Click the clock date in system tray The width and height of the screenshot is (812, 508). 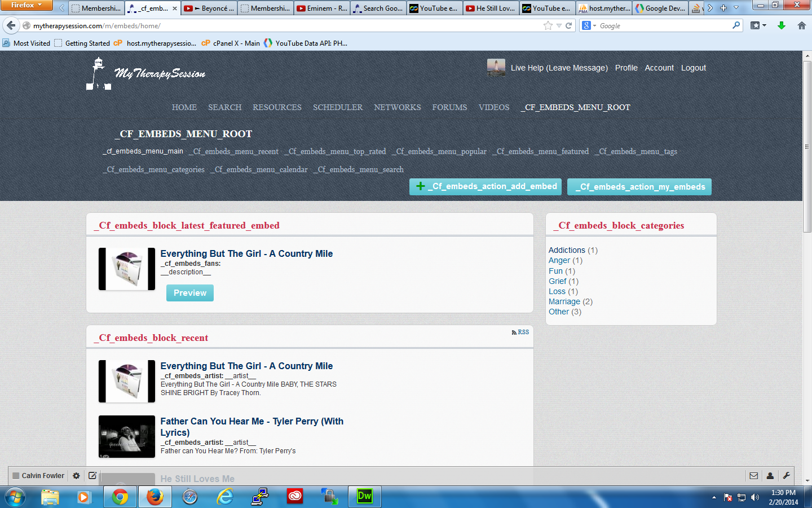783,497
